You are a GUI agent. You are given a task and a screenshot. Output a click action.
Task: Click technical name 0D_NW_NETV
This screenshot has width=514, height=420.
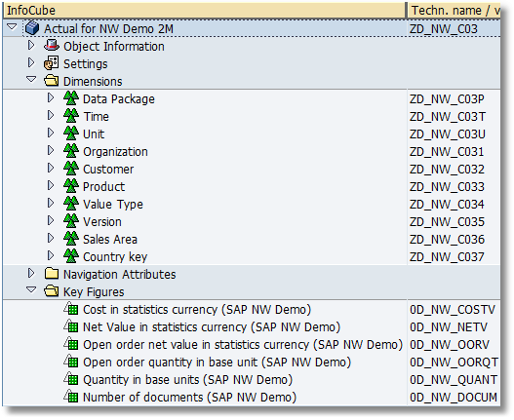(x=449, y=327)
